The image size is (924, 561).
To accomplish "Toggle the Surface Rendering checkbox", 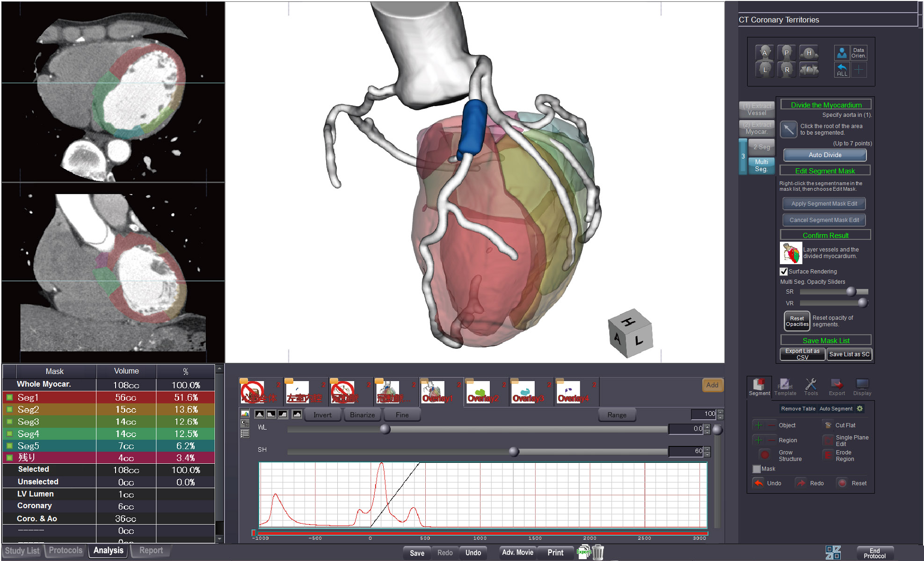I will [784, 271].
